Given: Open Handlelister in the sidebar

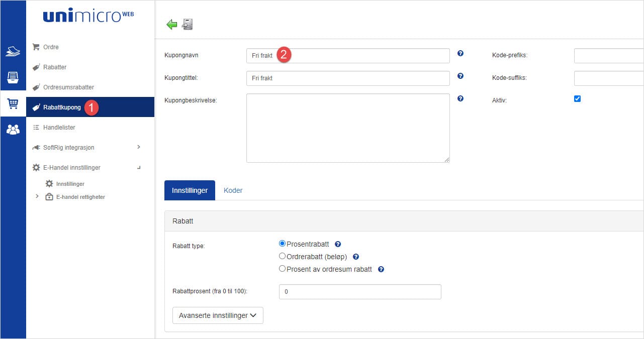Looking at the screenshot, I should [59, 128].
